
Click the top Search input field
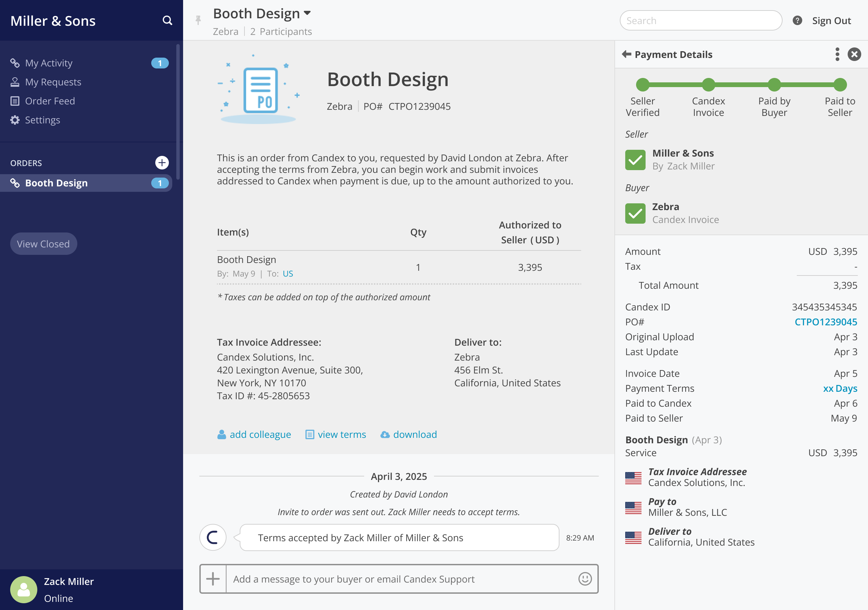tap(701, 20)
